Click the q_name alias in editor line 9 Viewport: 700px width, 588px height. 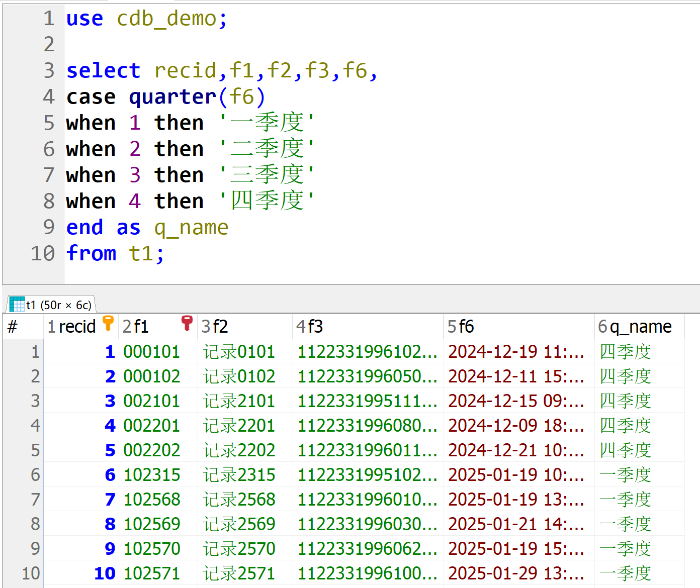[191, 228]
